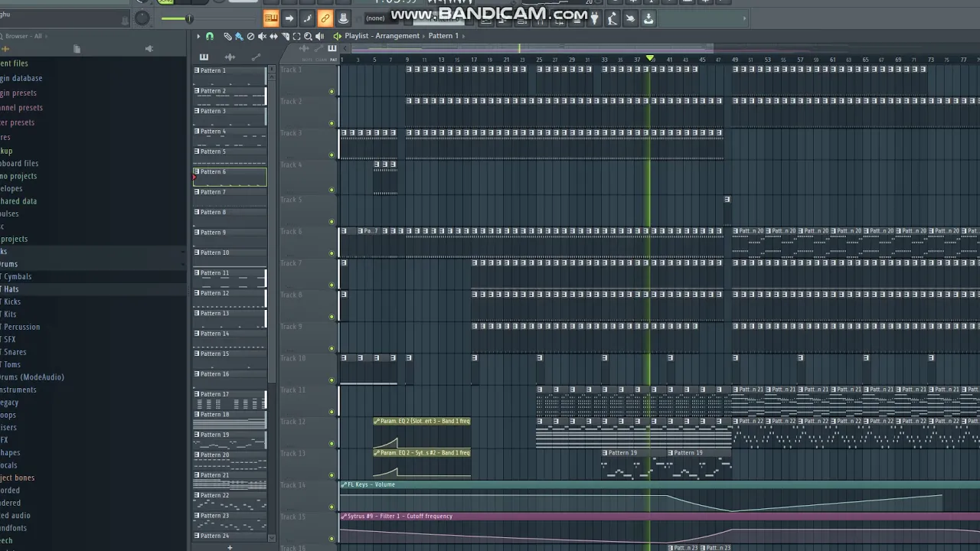Show automation clips in the picker panel
Screen dimensions: 980x551
point(256,57)
